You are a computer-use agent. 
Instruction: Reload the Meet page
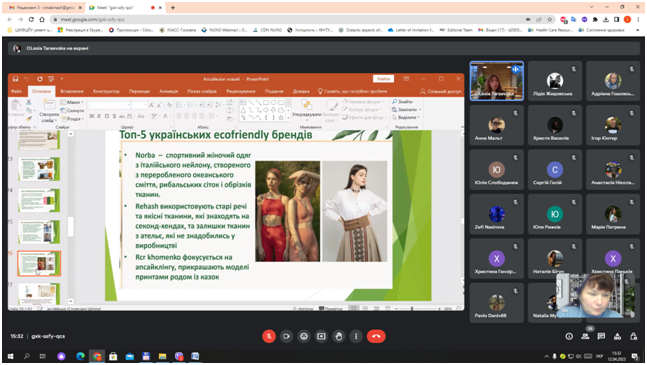click(31, 19)
